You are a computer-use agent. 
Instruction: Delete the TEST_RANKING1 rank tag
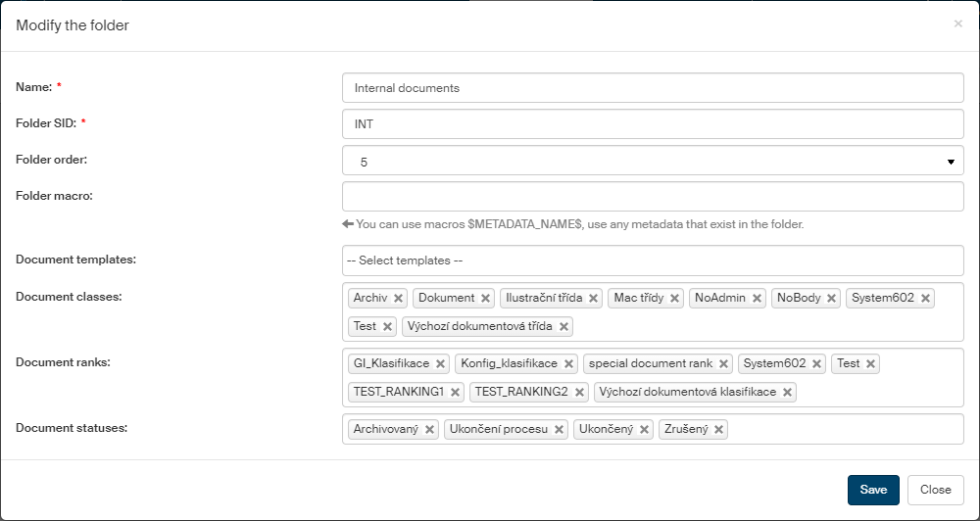[x=455, y=393]
